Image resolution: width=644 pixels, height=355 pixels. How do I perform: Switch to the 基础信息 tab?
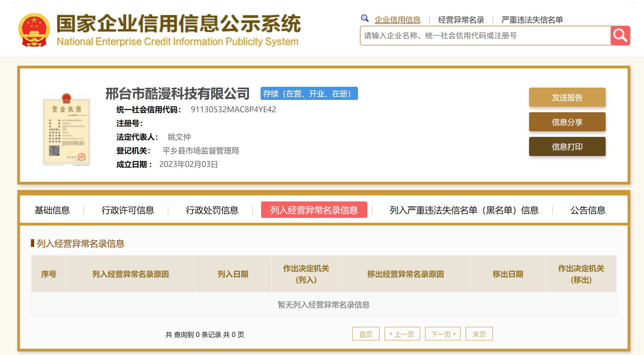(x=52, y=210)
